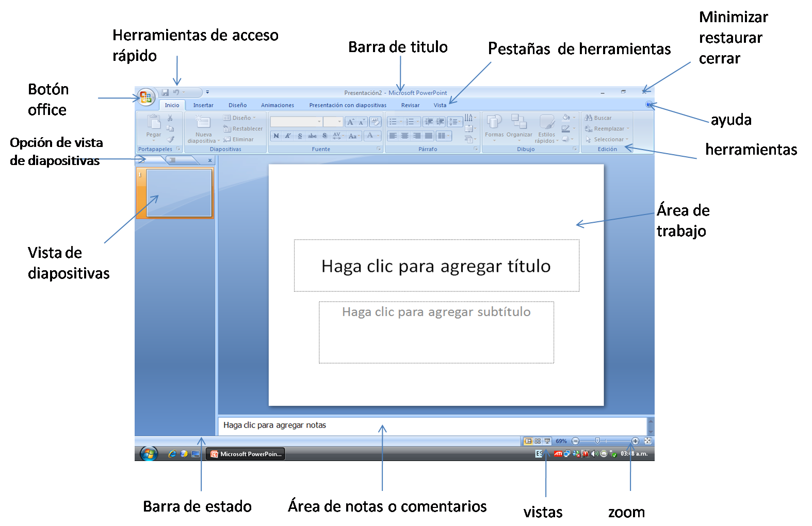The height and width of the screenshot is (526, 812).
Task: Toggle bold N formatting button
Action: pyautogui.click(x=276, y=136)
